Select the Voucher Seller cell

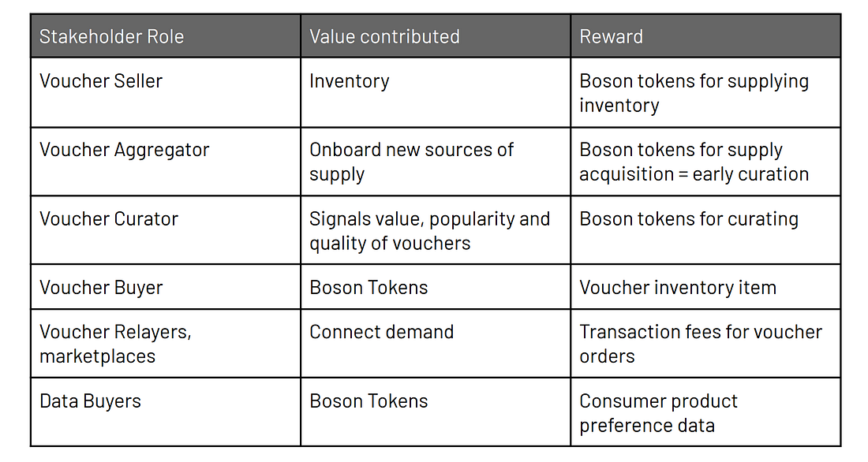pyautogui.click(x=166, y=92)
